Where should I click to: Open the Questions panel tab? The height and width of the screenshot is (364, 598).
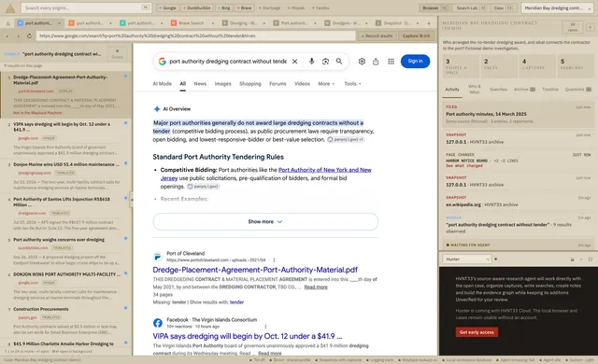[577, 89]
